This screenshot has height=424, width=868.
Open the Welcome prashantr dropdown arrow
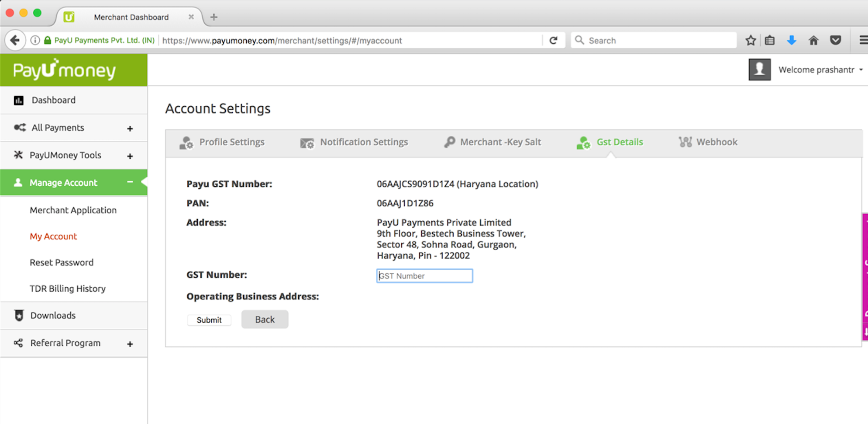pyautogui.click(x=861, y=70)
